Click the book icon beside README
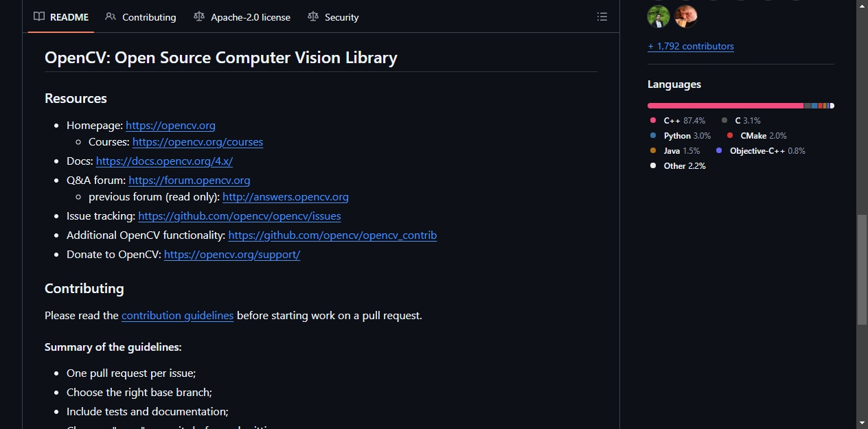This screenshot has height=429, width=868. pos(39,16)
